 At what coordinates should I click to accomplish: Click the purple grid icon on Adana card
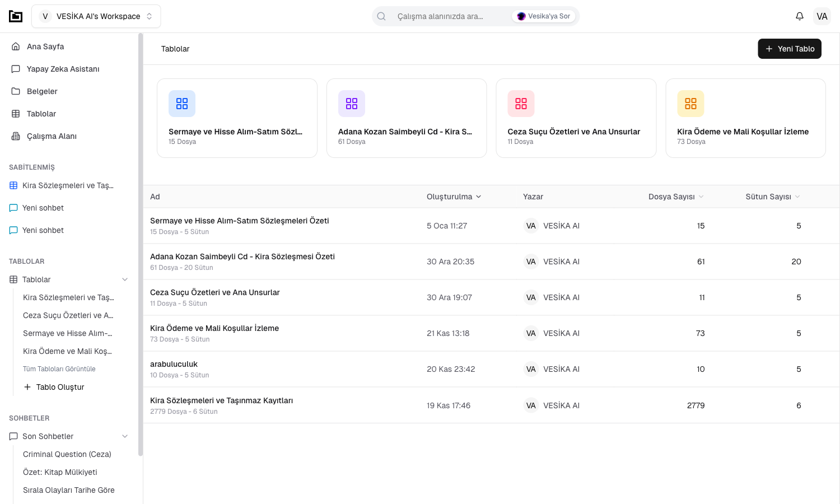[x=351, y=104]
